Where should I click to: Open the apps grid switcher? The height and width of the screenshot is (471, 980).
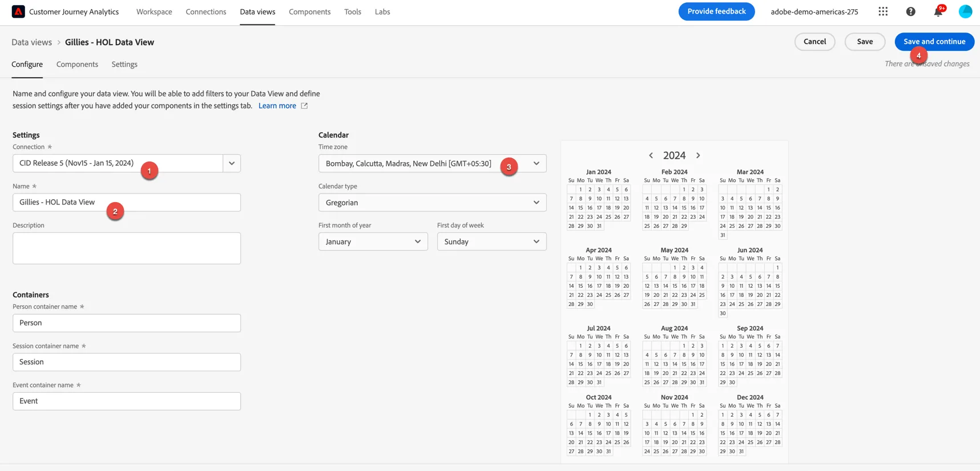[883, 11]
